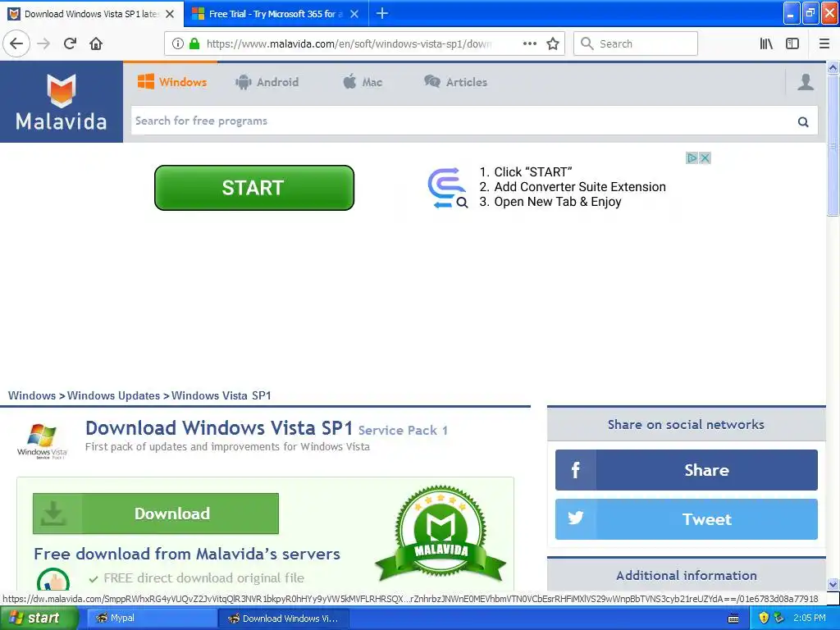The height and width of the screenshot is (630, 840).
Task: Click the page scrollbar up arrow
Action: 833,67
